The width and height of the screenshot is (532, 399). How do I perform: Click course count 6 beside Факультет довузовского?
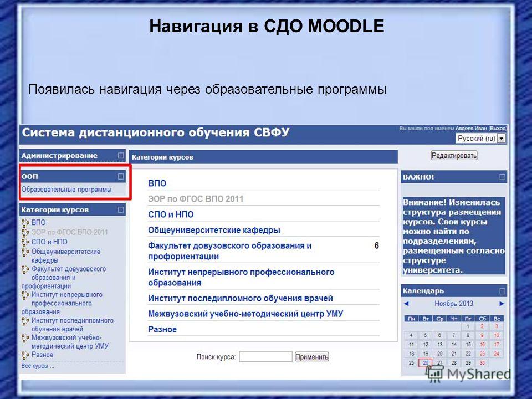pyautogui.click(x=376, y=245)
